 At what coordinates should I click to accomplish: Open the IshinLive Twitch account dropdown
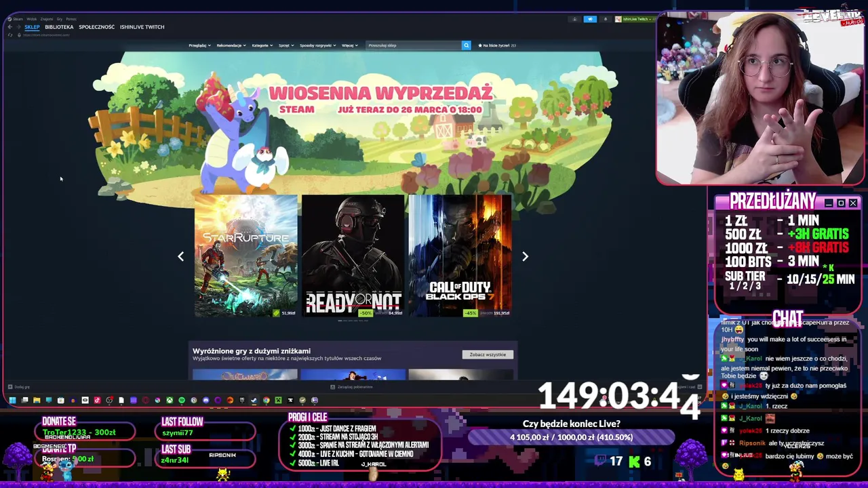coord(635,19)
